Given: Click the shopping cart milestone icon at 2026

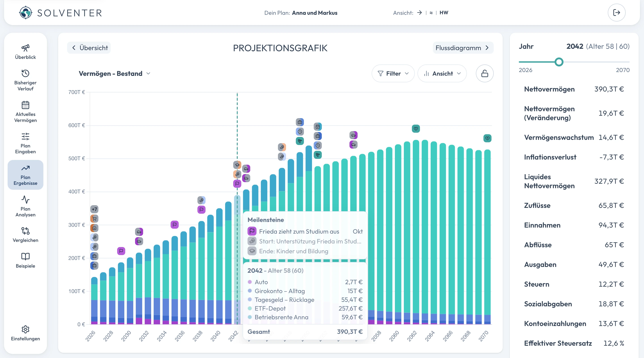Looking at the screenshot, I should click(94, 218).
